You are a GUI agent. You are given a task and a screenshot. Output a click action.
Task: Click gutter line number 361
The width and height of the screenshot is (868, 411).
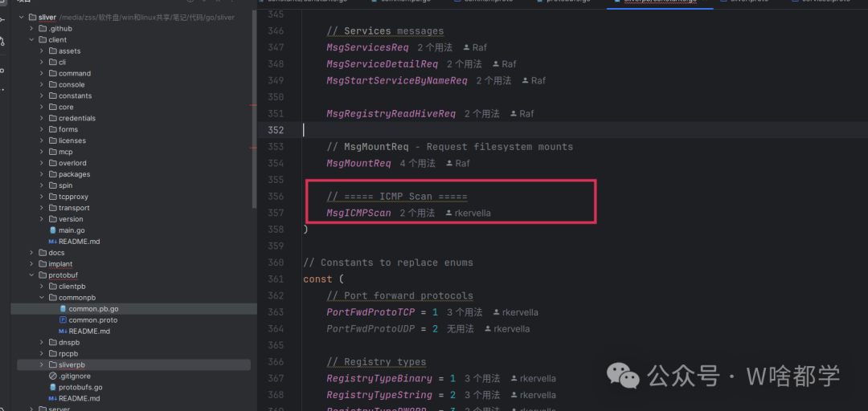point(275,279)
